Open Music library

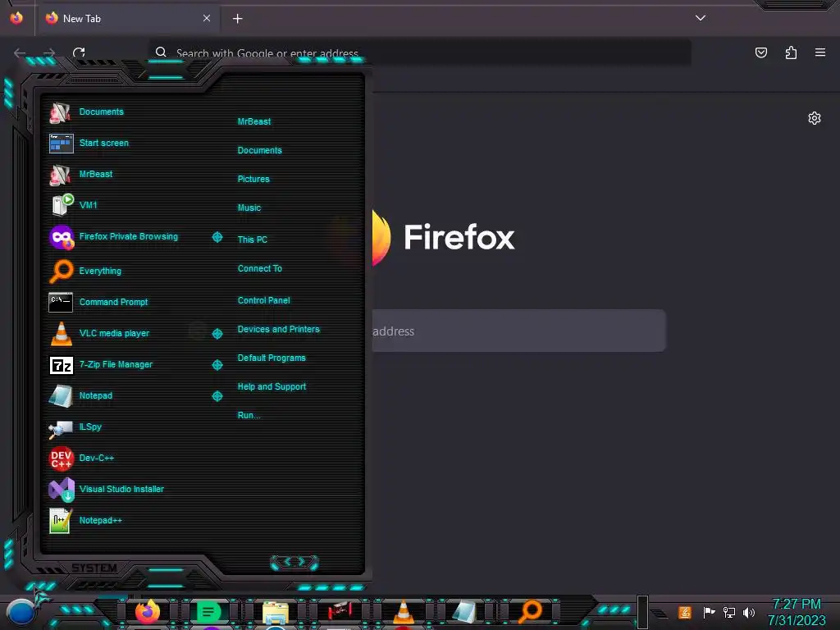click(x=249, y=208)
